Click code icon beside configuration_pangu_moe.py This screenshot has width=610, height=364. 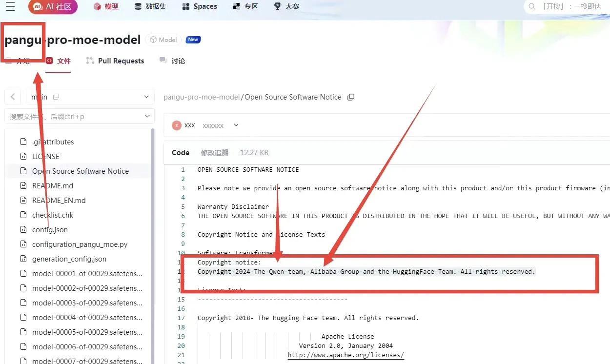[23, 244]
